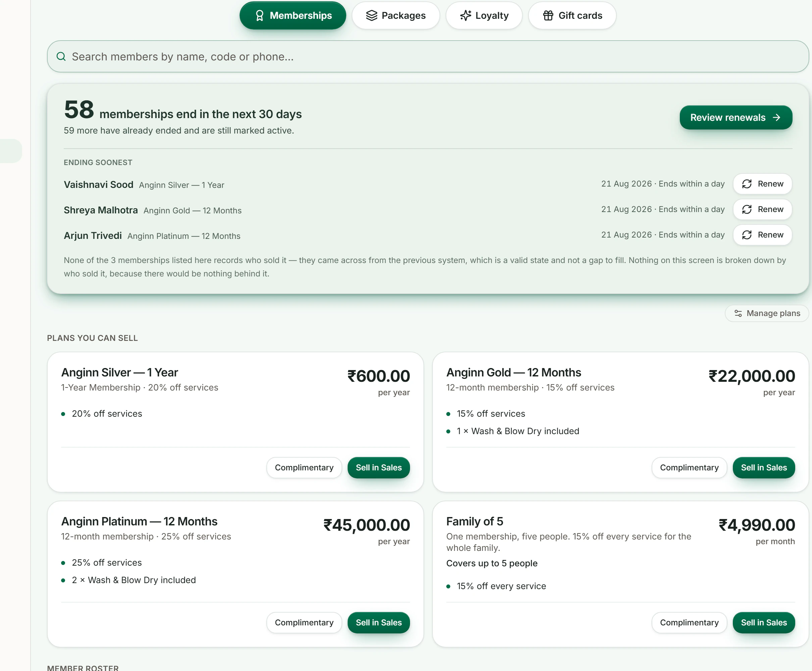
Task: Click the arrow icon in Review renewals
Action: click(x=777, y=117)
